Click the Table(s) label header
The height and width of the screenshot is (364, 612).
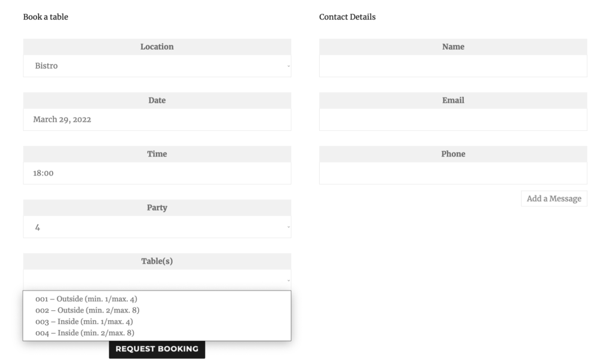[x=157, y=261]
